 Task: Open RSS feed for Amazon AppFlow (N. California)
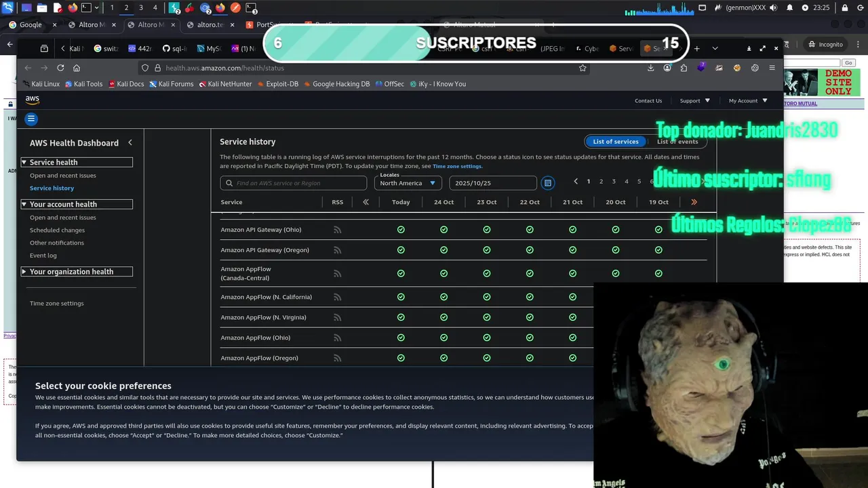pyautogui.click(x=337, y=297)
